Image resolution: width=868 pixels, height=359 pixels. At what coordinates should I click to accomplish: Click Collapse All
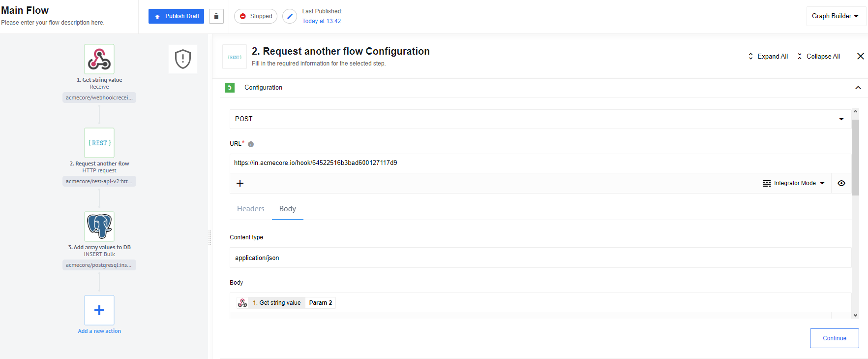pyautogui.click(x=818, y=56)
